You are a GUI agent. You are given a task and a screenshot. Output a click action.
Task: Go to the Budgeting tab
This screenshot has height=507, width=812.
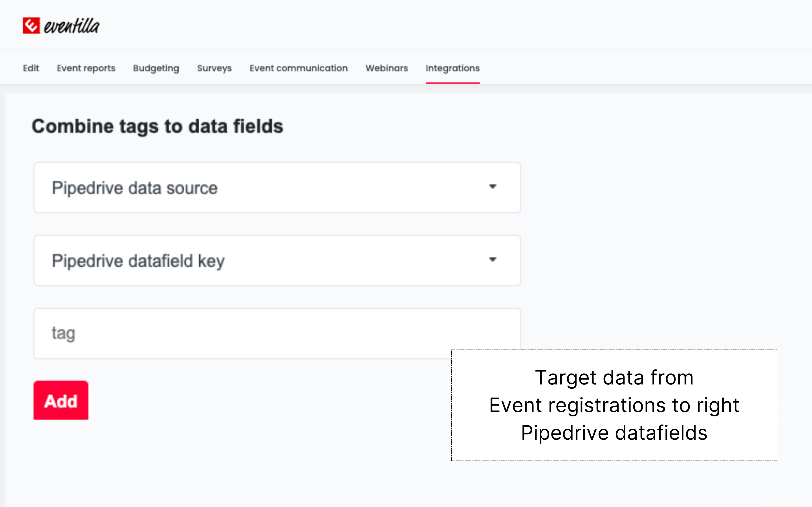pos(156,68)
